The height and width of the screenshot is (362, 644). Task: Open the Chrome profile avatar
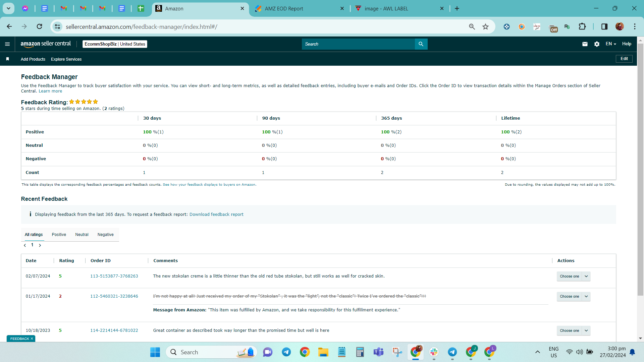point(620,26)
